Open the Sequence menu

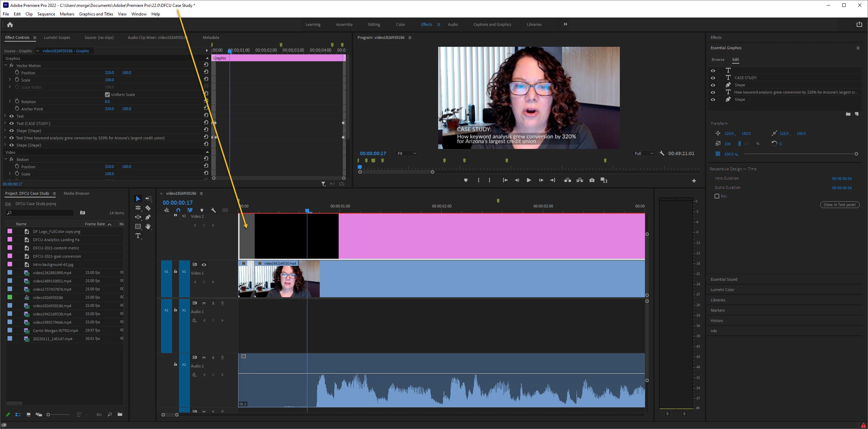(46, 14)
